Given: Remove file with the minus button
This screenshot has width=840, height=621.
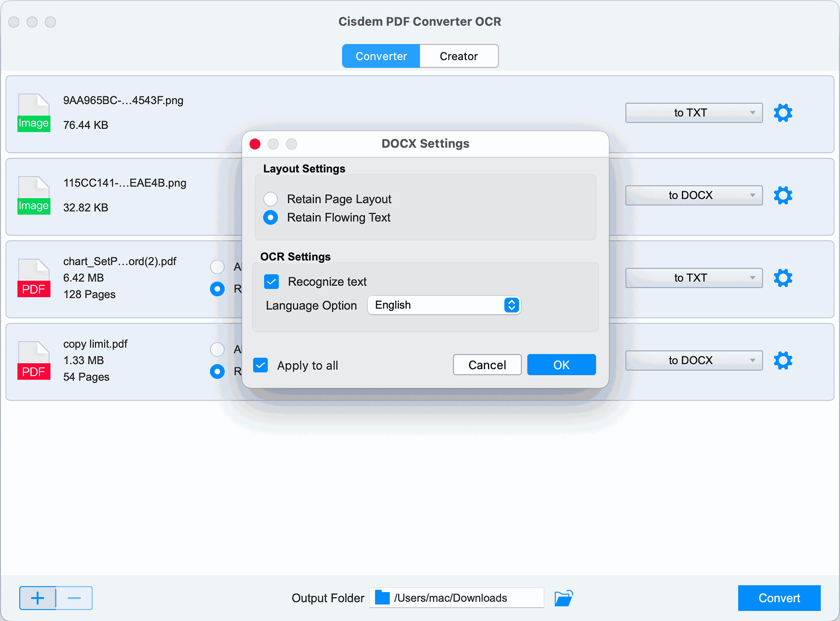Looking at the screenshot, I should point(74,598).
